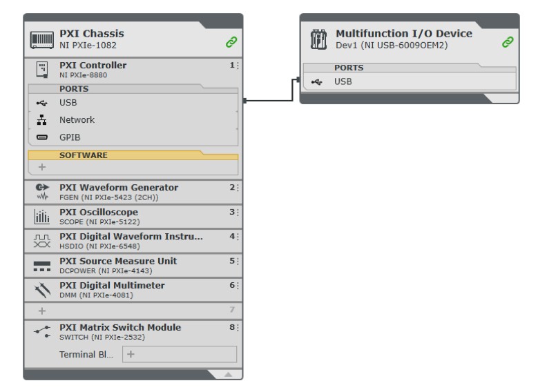Select the PXI Chassis title
The image size is (538, 392).
click(92, 34)
